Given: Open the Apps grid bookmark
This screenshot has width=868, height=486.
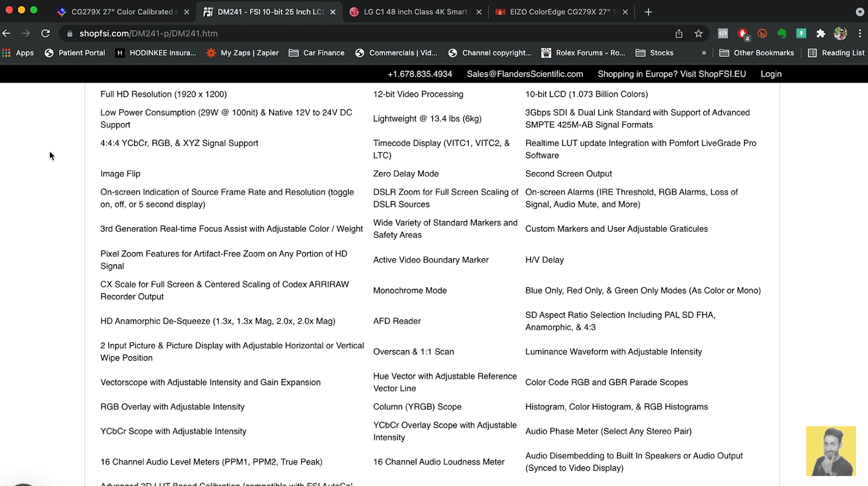Looking at the screenshot, I should [x=18, y=53].
